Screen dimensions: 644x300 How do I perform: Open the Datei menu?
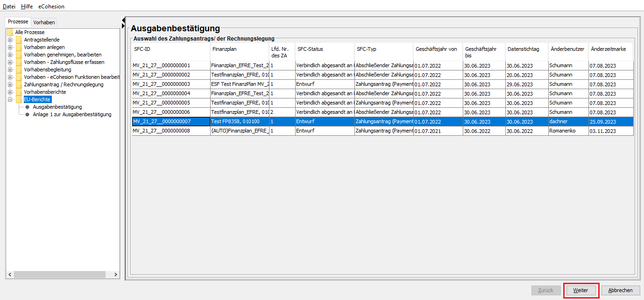(x=9, y=7)
